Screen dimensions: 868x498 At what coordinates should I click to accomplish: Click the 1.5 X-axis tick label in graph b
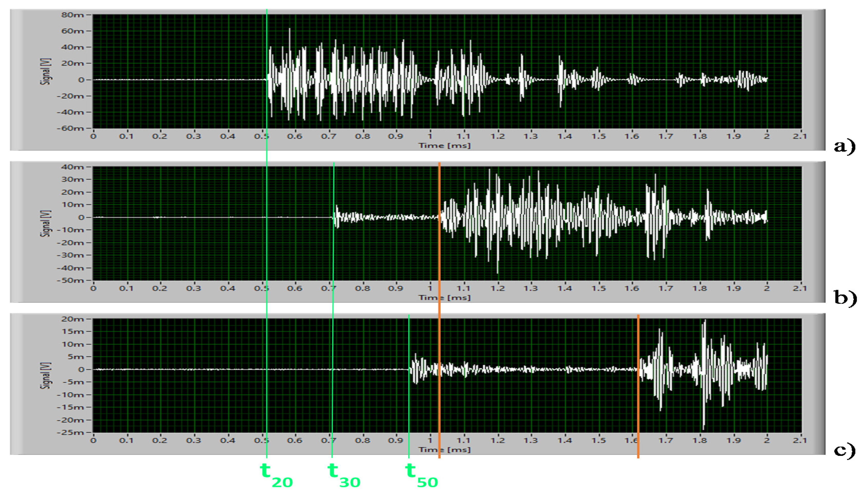598,288
